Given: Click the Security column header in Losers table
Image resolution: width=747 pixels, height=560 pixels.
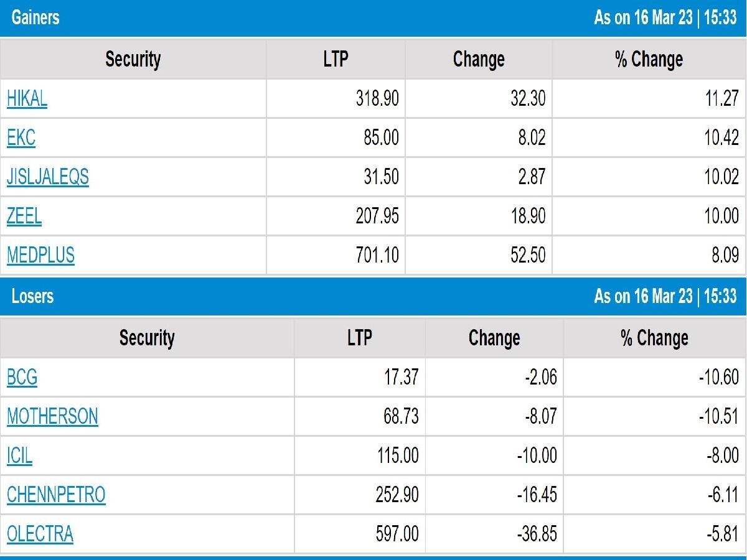Looking at the screenshot, I should (148, 338).
